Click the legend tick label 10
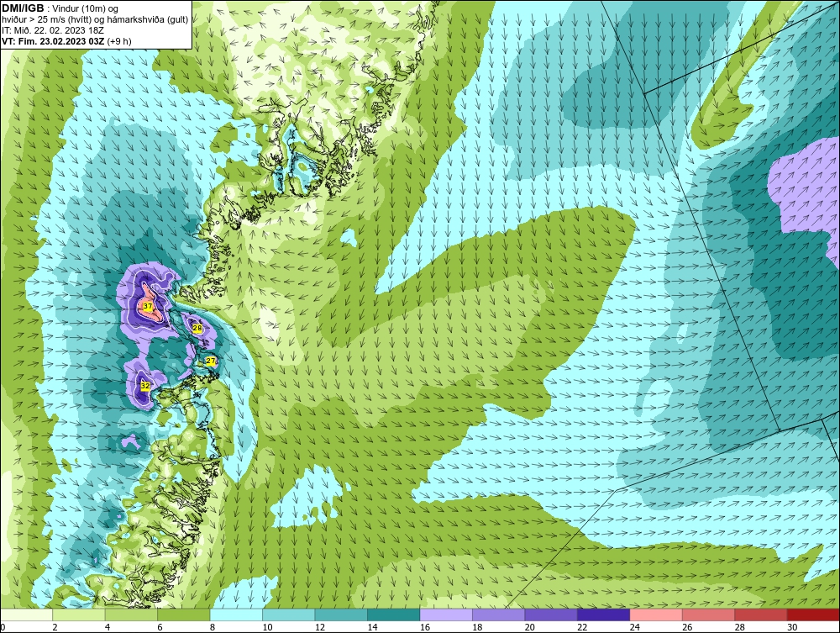840x633 pixels. [267, 627]
